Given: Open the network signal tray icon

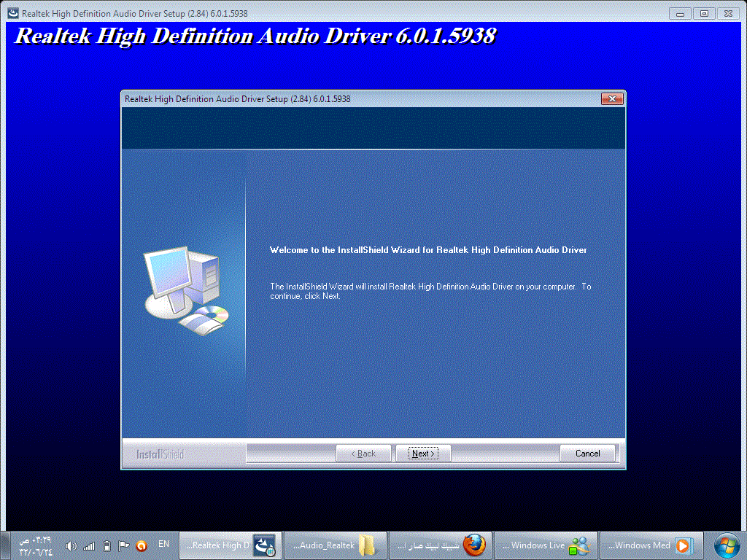Looking at the screenshot, I should [89, 546].
